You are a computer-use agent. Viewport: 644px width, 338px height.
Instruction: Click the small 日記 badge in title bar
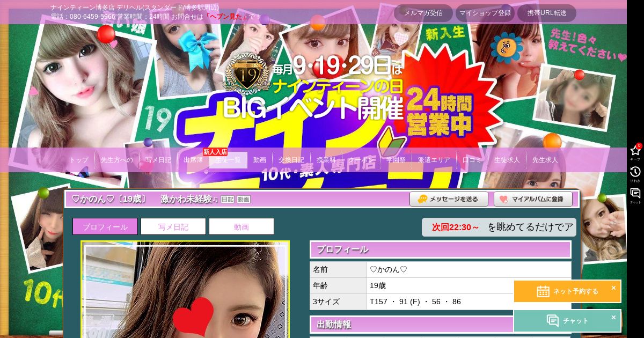tap(228, 200)
